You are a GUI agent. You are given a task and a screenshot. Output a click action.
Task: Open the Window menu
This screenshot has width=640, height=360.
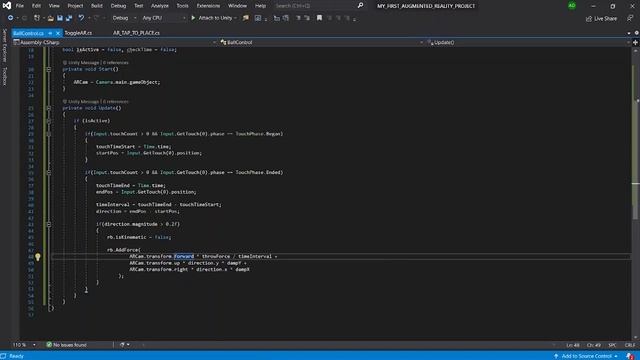click(x=238, y=6)
